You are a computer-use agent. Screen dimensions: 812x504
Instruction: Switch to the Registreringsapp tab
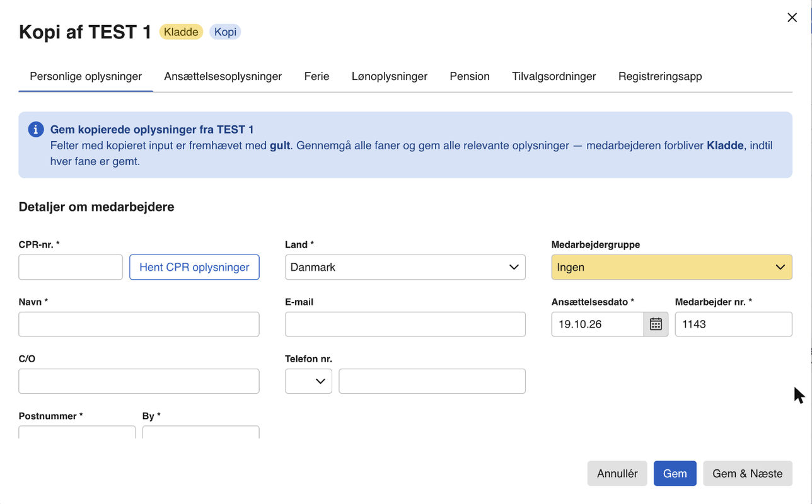tap(660, 76)
